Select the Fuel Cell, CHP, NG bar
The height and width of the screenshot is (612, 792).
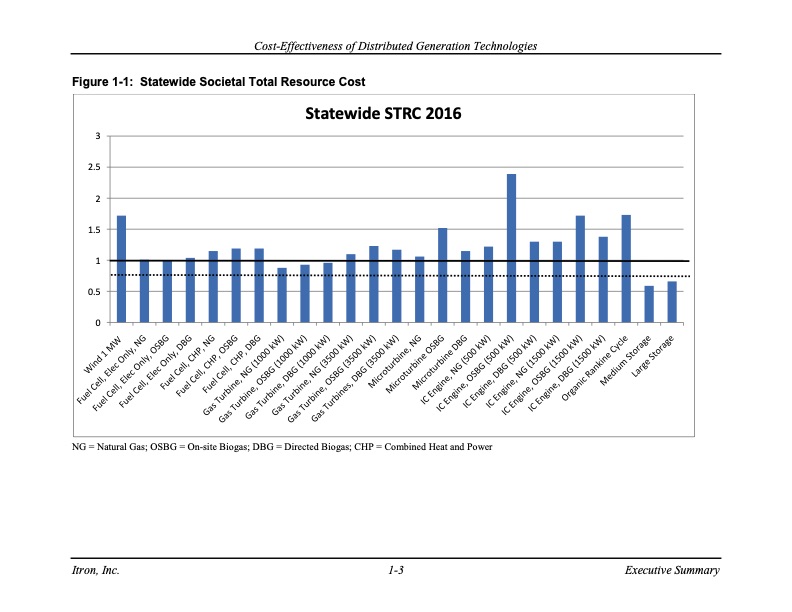click(213, 287)
